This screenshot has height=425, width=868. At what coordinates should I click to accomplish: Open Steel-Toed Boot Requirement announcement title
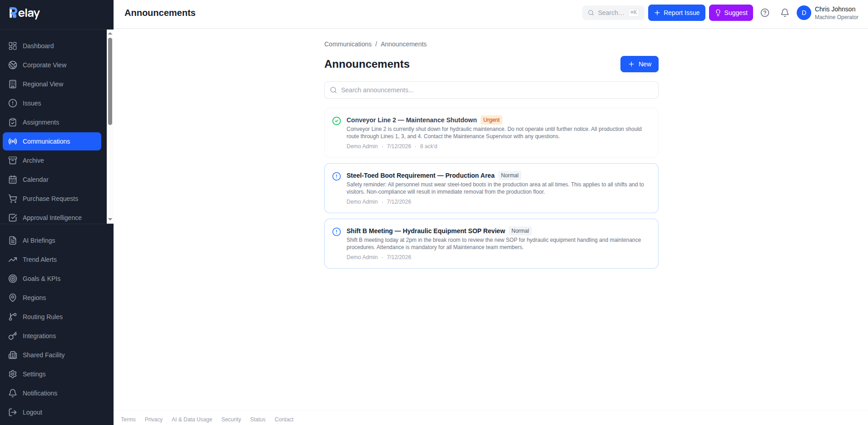420,175
